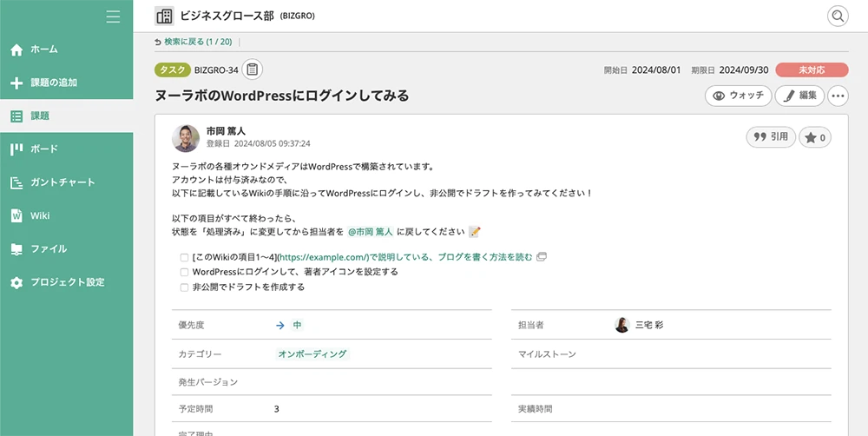Open プロジェクト設定 in the sidebar
This screenshot has width=868, height=436.
click(67, 282)
